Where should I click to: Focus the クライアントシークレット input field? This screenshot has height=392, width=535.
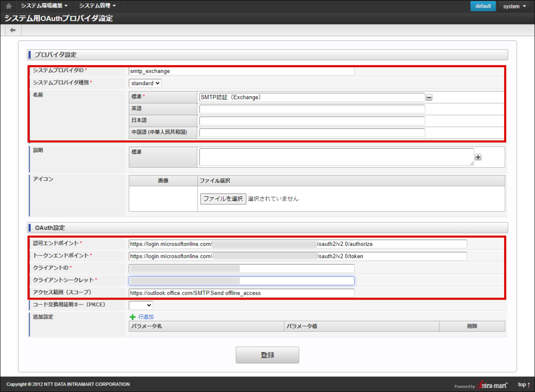click(x=241, y=281)
